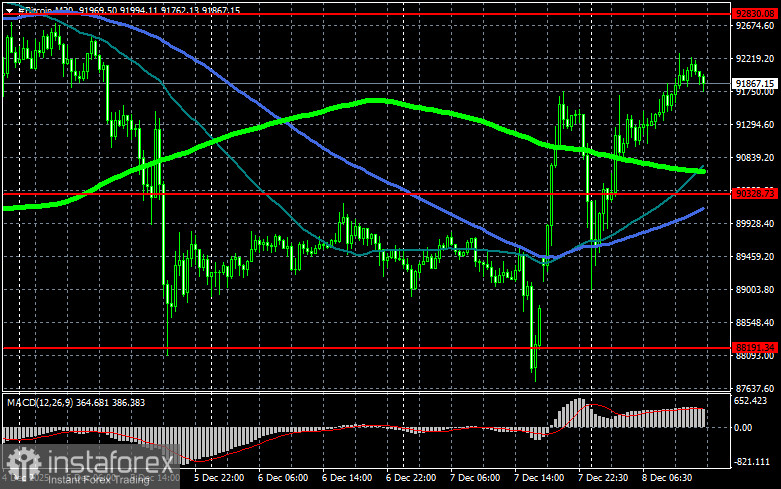Click the 89928.40 price scale value
The image size is (781, 489).
[755, 224]
